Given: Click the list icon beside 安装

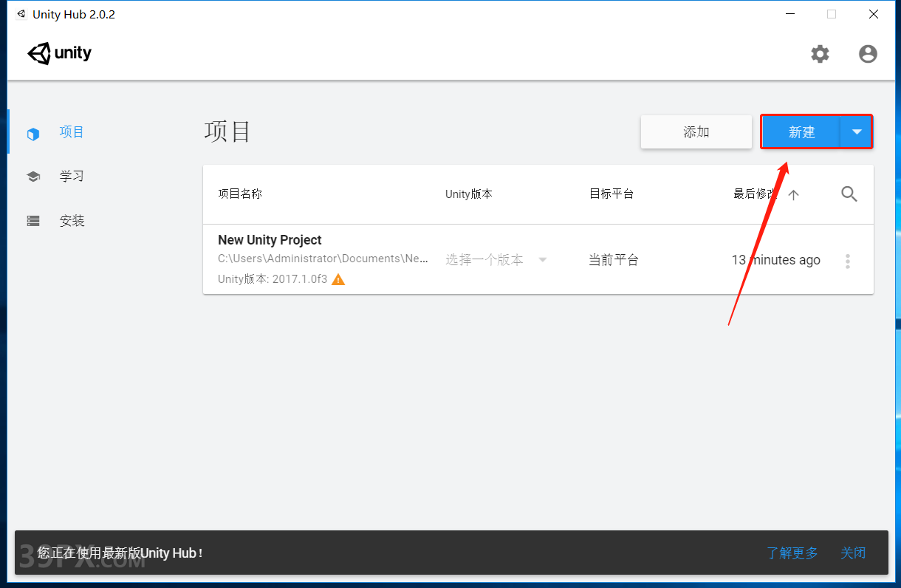Looking at the screenshot, I should pyautogui.click(x=33, y=221).
